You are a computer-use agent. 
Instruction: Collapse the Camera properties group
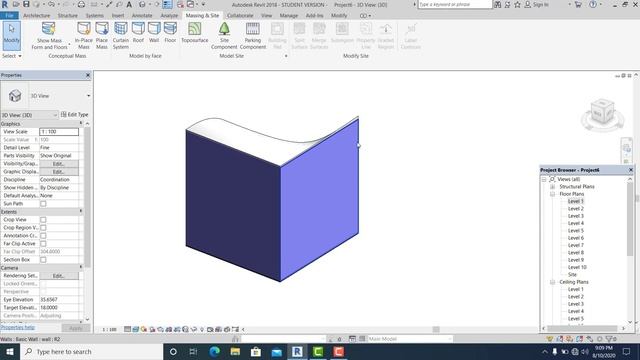point(81,267)
